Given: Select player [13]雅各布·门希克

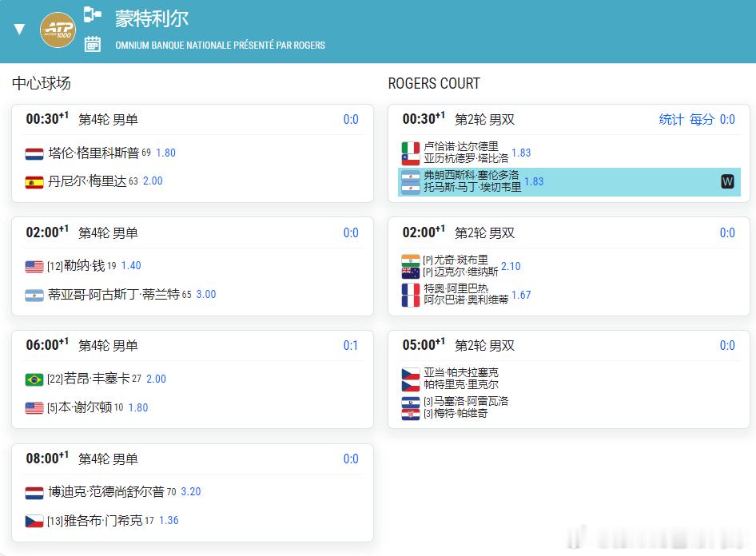Looking at the screenshot, I should click(x=94, y=520).
